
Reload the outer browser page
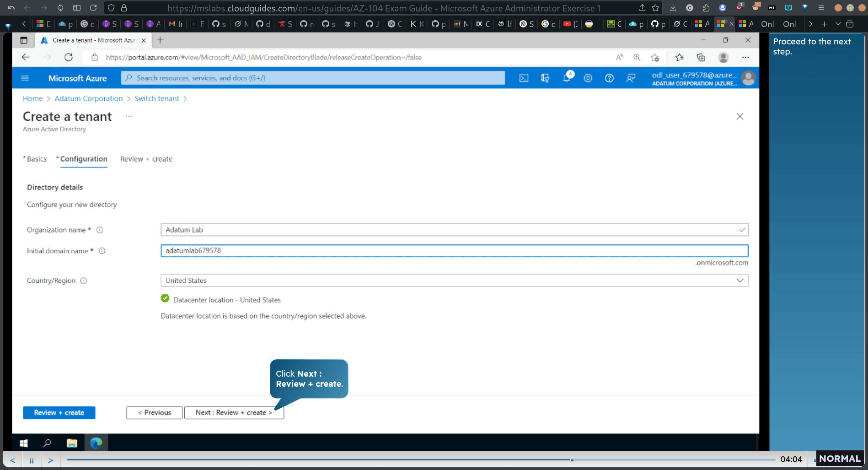[x=93, y=8]
